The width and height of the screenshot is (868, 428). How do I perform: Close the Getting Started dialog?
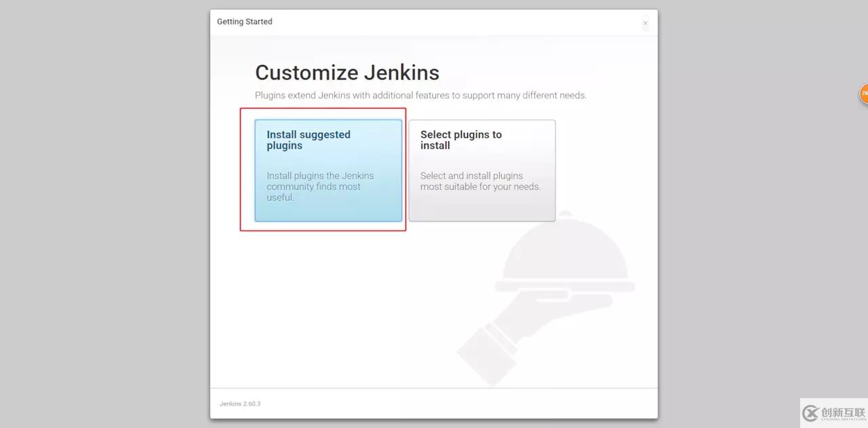point(645,23)
